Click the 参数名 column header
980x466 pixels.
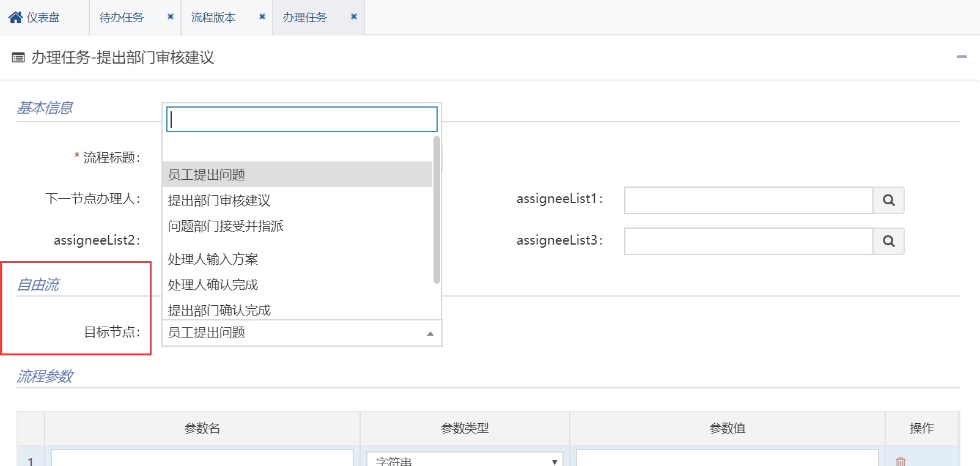click(x=202, y=428)
